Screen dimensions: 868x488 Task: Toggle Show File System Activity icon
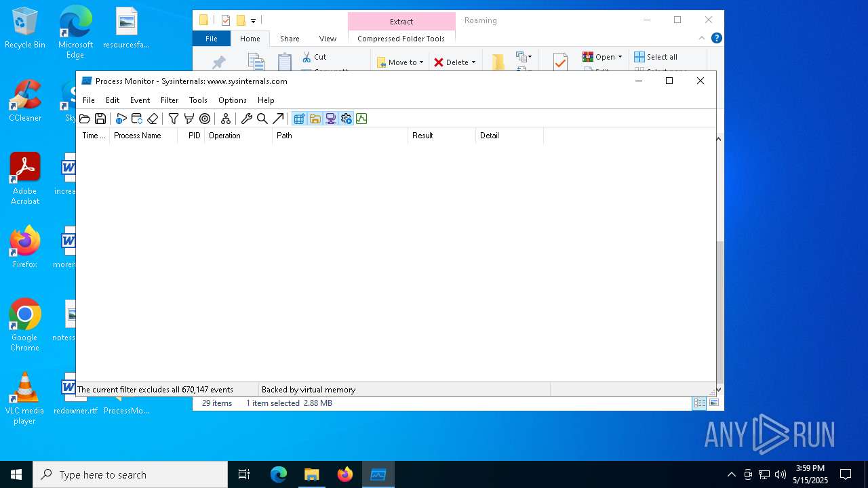315,119
